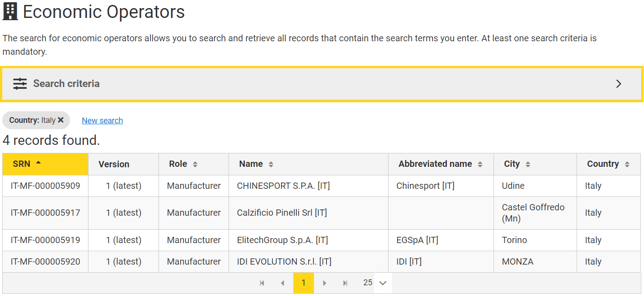Open CHINESPORT S.P.A. record row
Viewport: 644px width, 296px height.
[x=322, y=186]
